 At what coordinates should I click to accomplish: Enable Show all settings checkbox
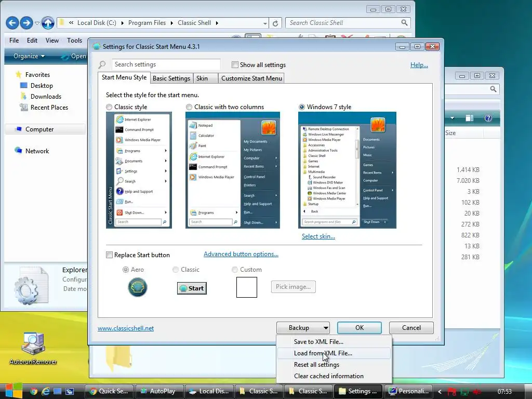(235, 64)
